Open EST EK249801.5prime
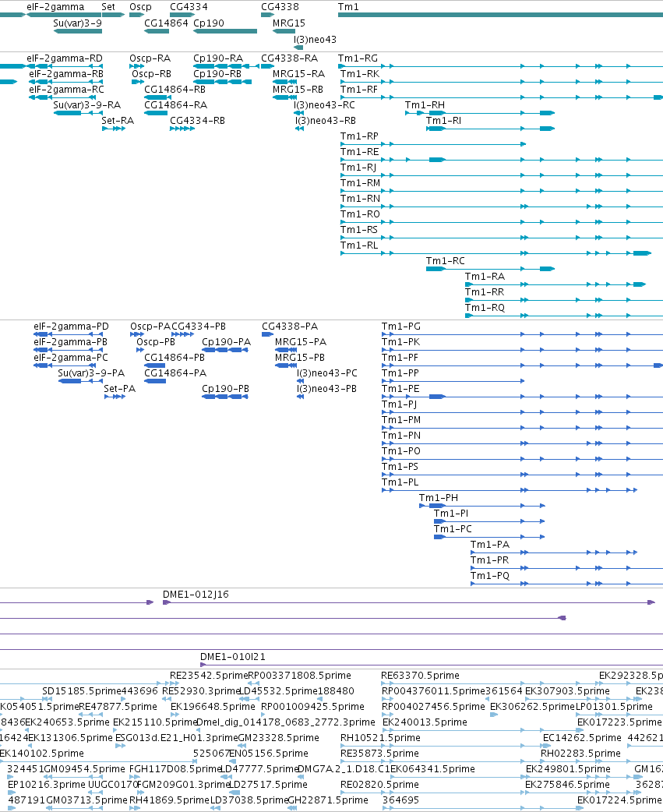This screenshot has width=663, height=812. click(568, 769)
